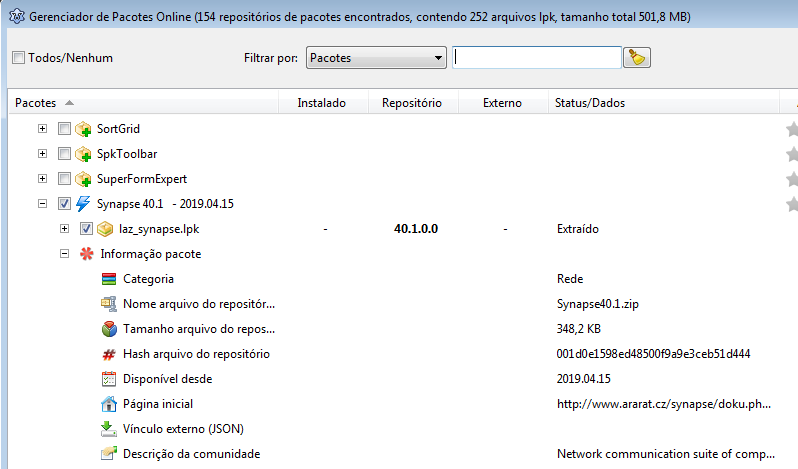The width and height of the screenshot is (798, 469).
Task: Click the broom clear-filter icon
Action: tap(637, 57)
